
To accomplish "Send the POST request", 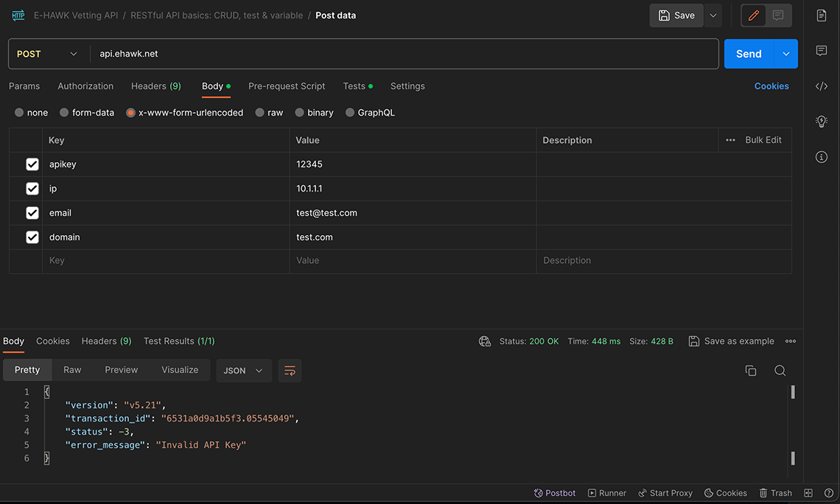I will coord(749,54).
